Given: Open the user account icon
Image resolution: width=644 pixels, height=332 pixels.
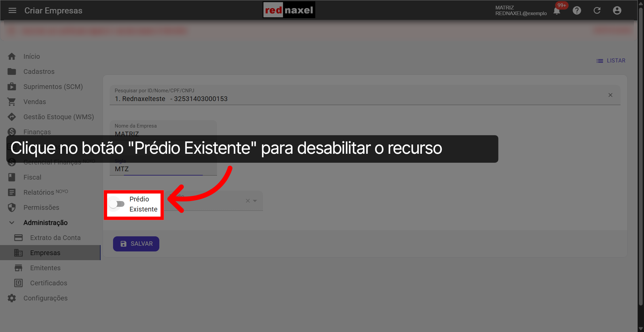Looking at the screenshot, I should pyautogui.click(x=617, y=10).
